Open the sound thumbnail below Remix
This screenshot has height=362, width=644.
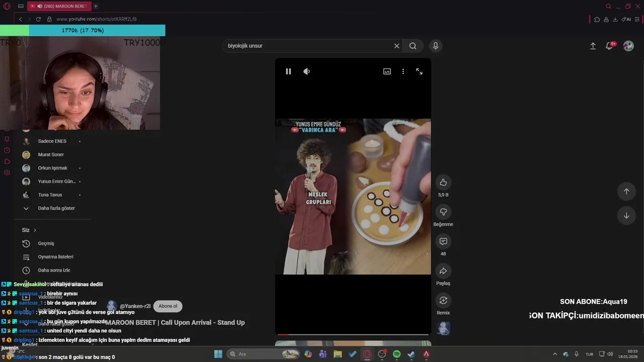(x=443, y=328)
